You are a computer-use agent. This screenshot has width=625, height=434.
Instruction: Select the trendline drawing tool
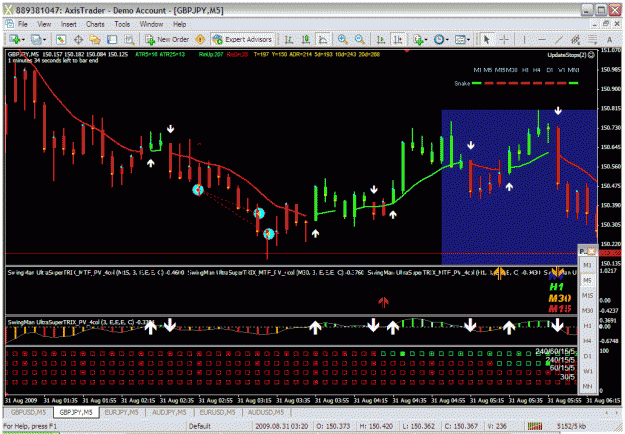click(558, 39)
